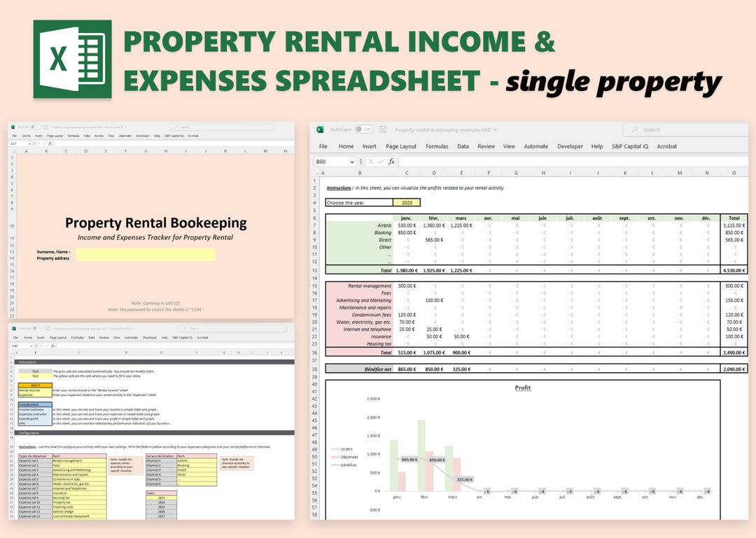
Task: Open Help tab in profit sheet window
Action: 597,146
